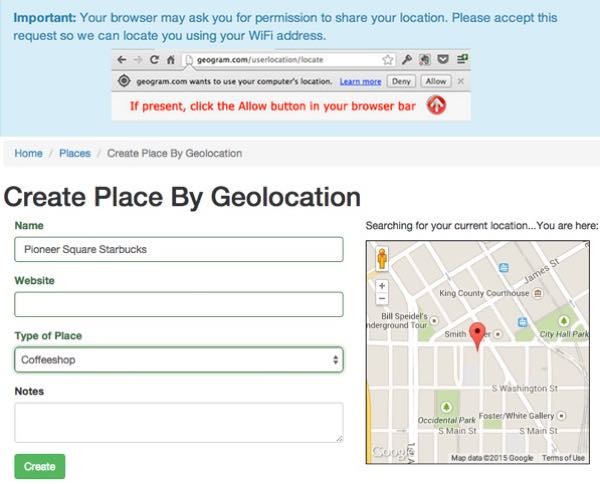Image resolution: width=600 pixels, height=484 pixels.
Task: Click Bill Speidel's Underground Tour marker
Action: point(434,321)
